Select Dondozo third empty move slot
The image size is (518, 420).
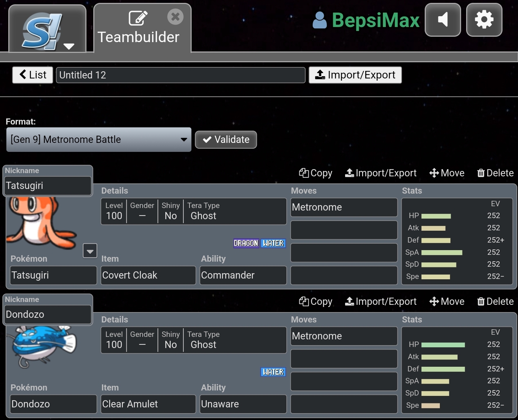coord(344,381)
